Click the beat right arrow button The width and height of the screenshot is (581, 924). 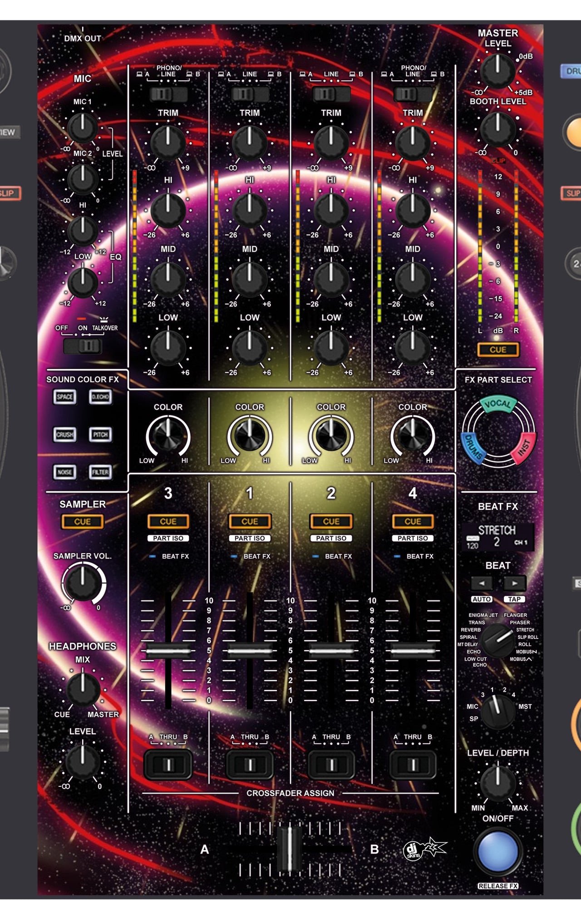click(x=514, y=583)
